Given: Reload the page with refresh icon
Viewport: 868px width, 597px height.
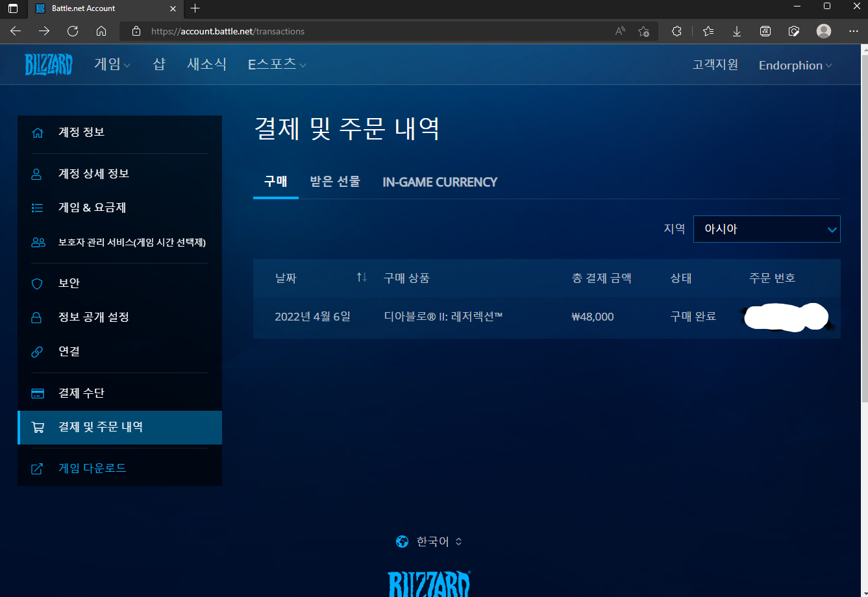Looking at the screenshot, I should pos(73,31).
